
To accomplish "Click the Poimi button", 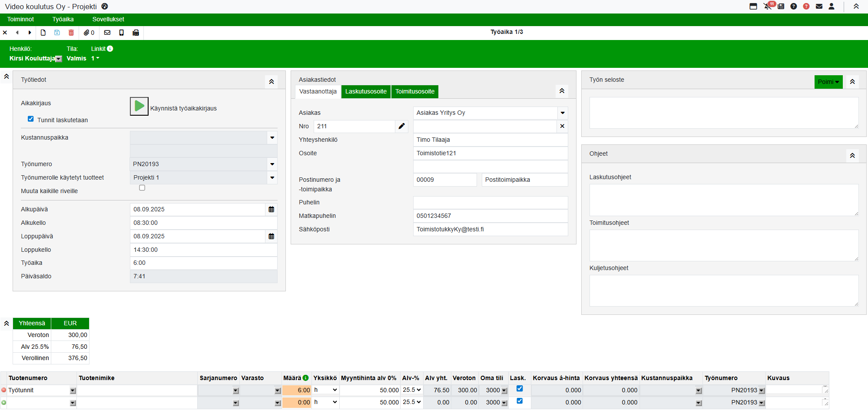I will [828, 82].
